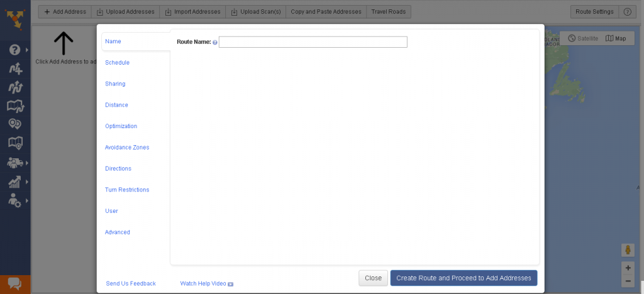Zoom in on the map
644x294 pixels.
[627, 268]
